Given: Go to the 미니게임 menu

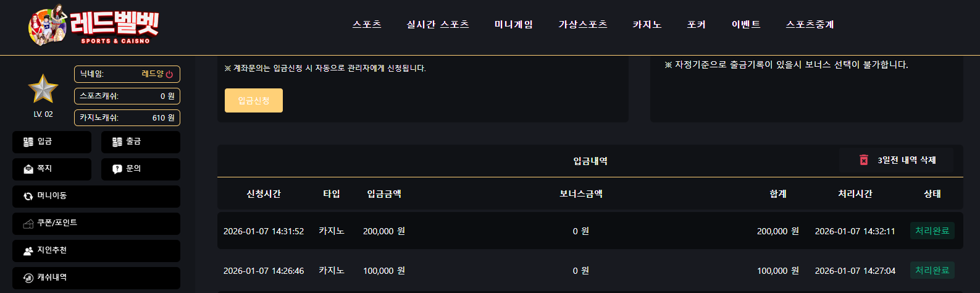Looking at the screenshot, I should pos(514,25).
